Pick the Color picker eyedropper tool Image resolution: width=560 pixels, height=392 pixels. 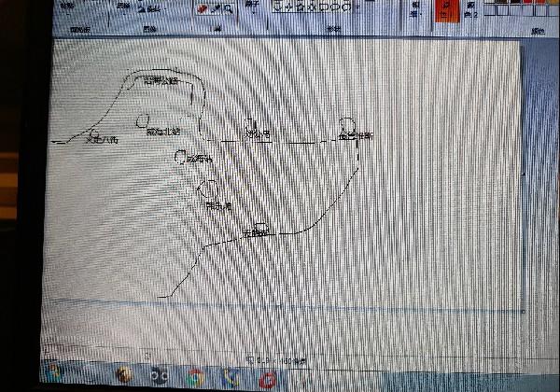(x=216, y=8)
